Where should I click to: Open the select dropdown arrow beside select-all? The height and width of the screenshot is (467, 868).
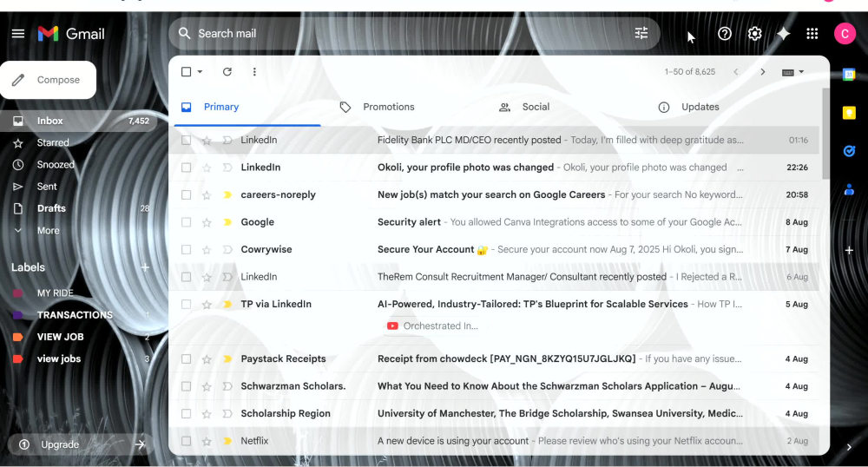pyautogui.click(x=200, y=71)
